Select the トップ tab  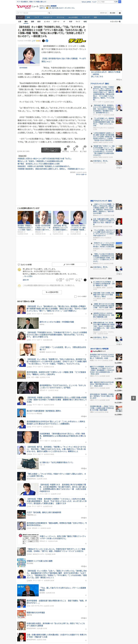click(20, 17)
